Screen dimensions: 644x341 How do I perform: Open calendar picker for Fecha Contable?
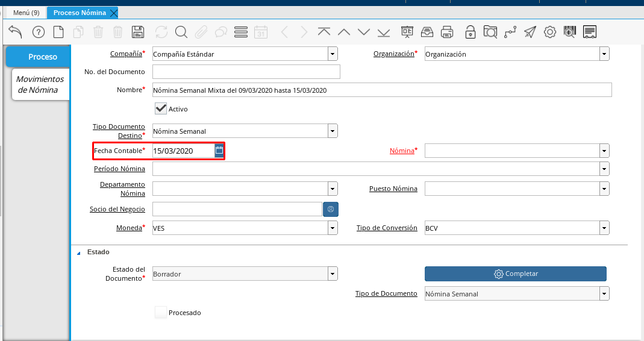click(x=219, y=151)
